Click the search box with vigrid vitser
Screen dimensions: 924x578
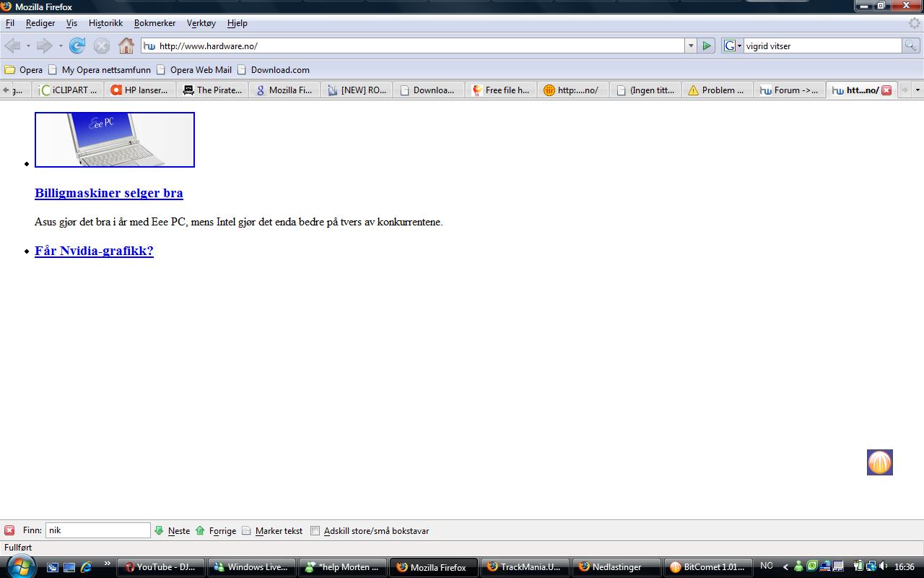822,46
